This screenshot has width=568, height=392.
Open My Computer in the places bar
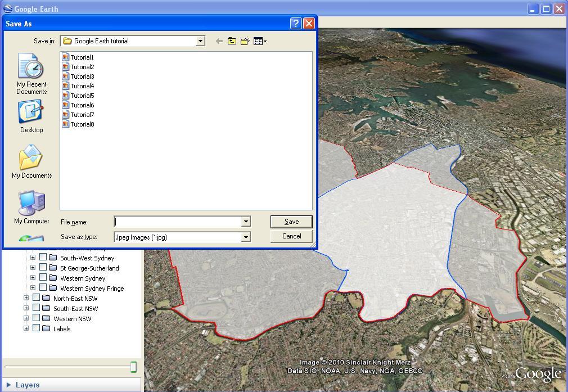31,207
